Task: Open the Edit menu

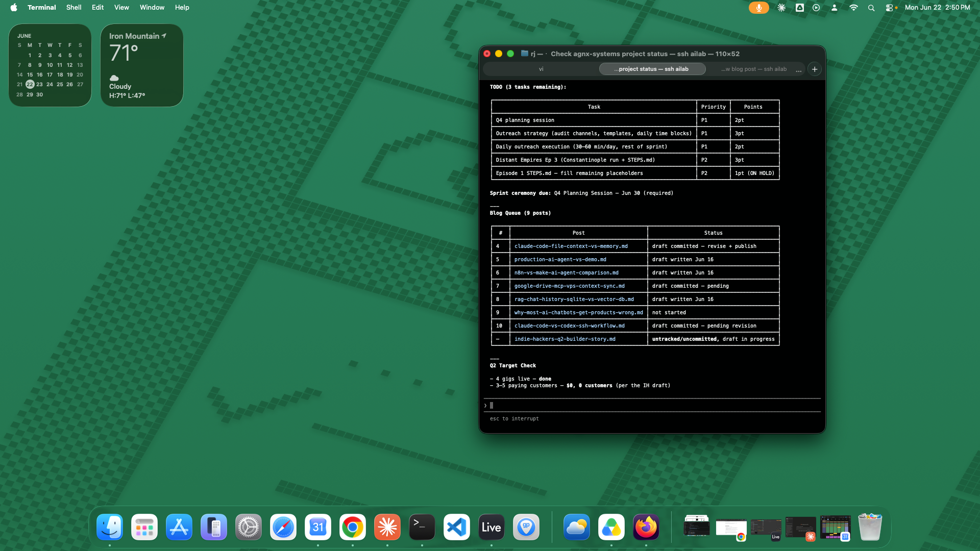Action: (x=97, y=8)
